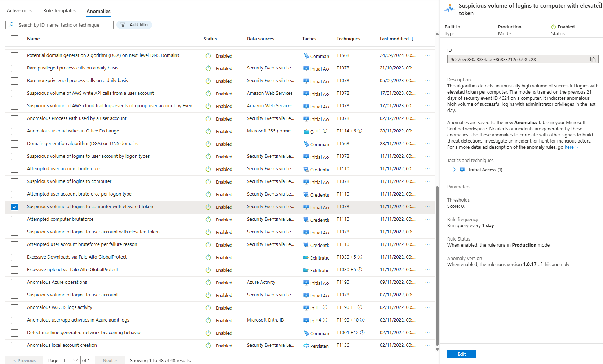Click the filter icon next to Add filter

tap(124, 24)
